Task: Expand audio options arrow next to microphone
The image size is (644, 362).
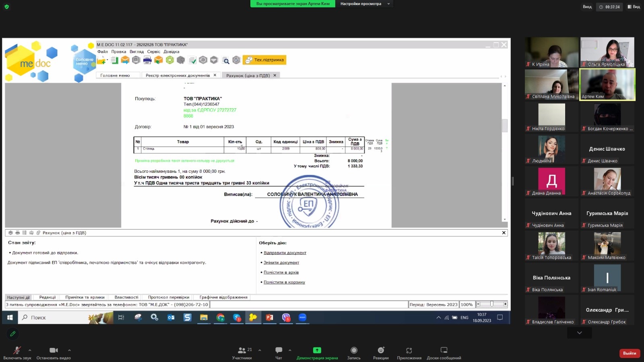Action: 30,350
